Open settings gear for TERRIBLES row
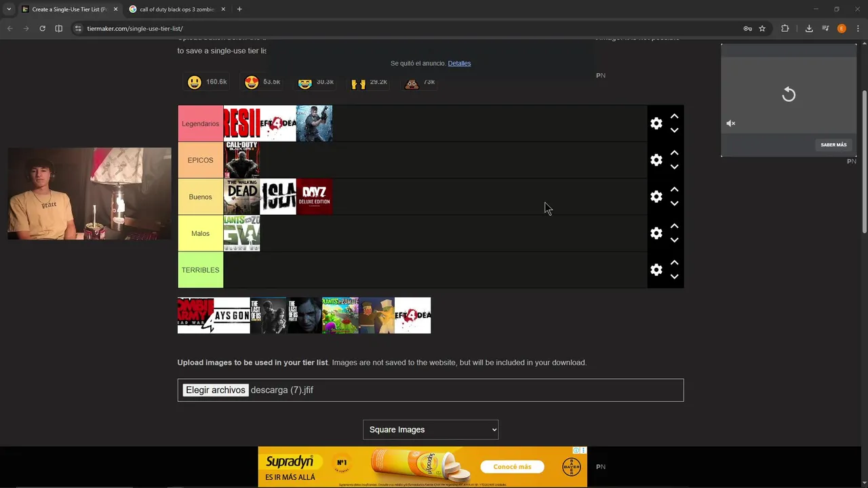The width and height of the screenshot is (868, 488). 656,270
